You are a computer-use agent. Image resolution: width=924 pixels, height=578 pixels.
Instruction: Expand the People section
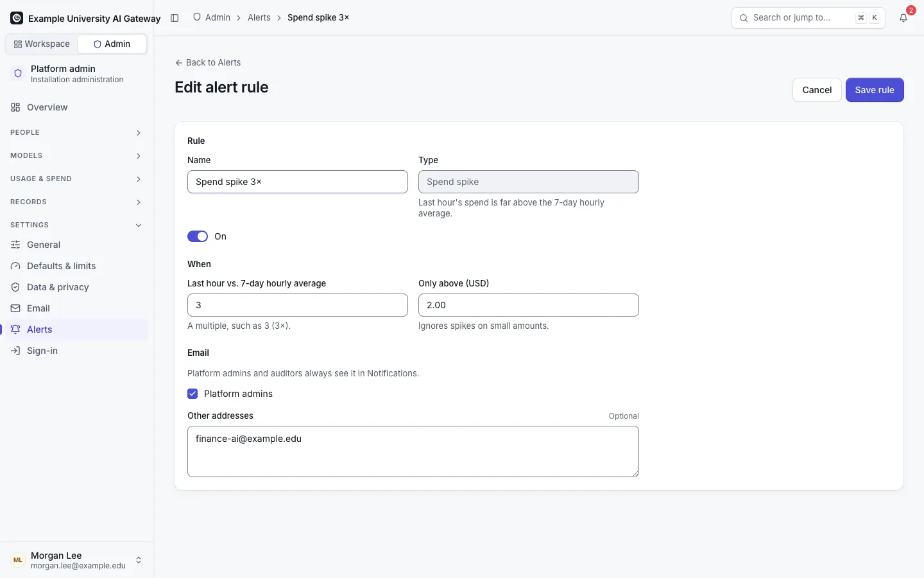pos(76,132)
